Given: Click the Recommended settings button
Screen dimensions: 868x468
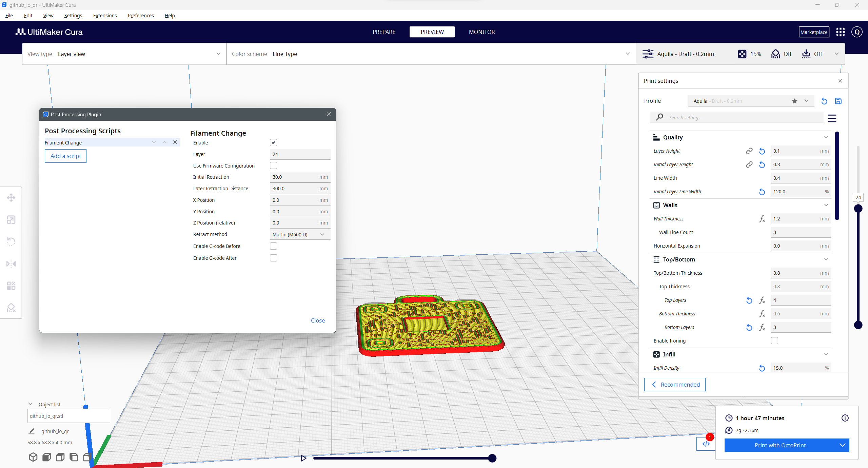Looking at the screenshot, I should click(x=675, y=385).
